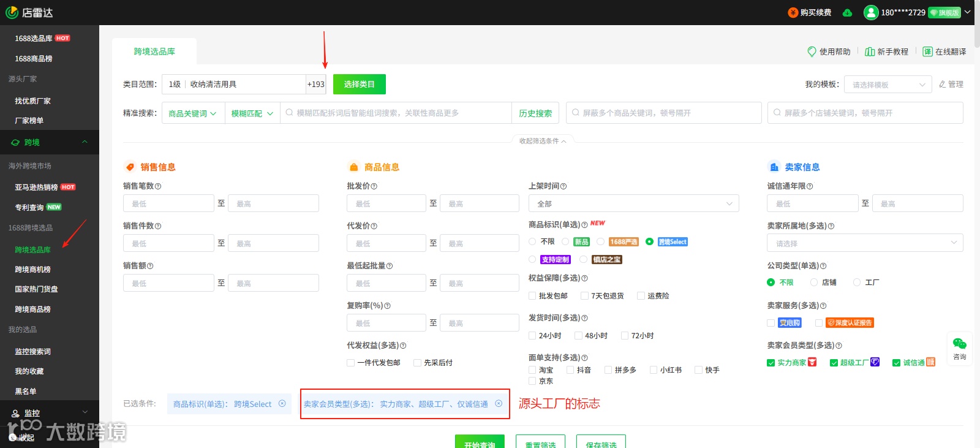Screen dimensions: 980x448
Task: Click the 重置筛选 button
Action: point(540,441)
